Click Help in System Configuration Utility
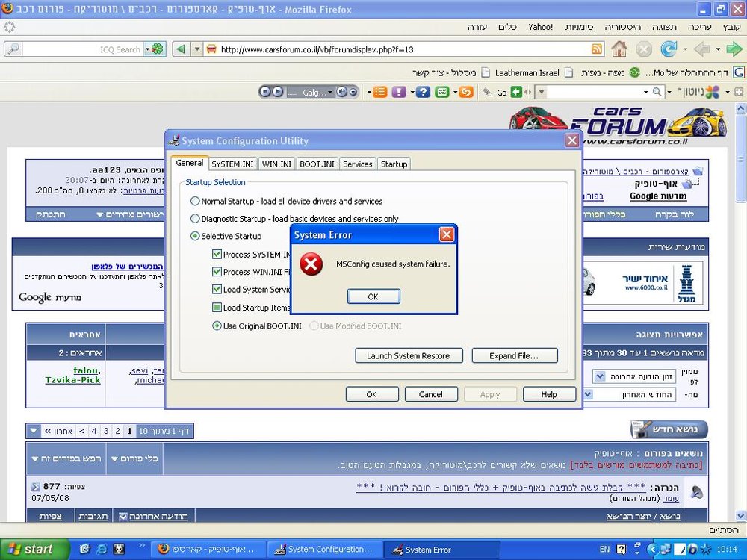The height and width of the screenshot is (560, 747). pos(549,394)
